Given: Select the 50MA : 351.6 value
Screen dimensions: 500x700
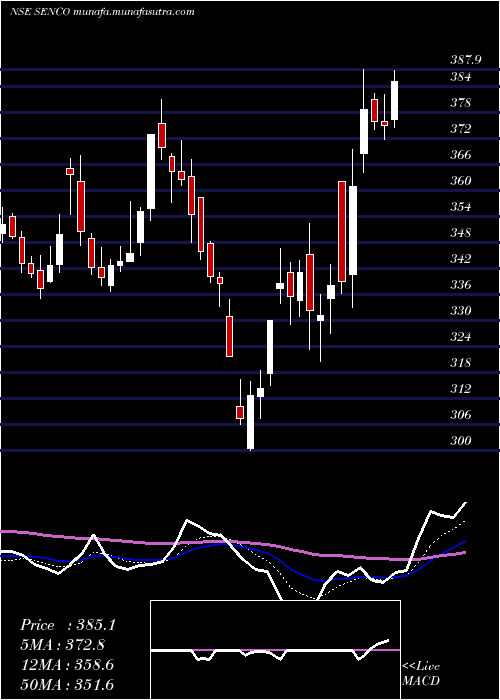Looking at the screenshot, I should coord(67,684).
